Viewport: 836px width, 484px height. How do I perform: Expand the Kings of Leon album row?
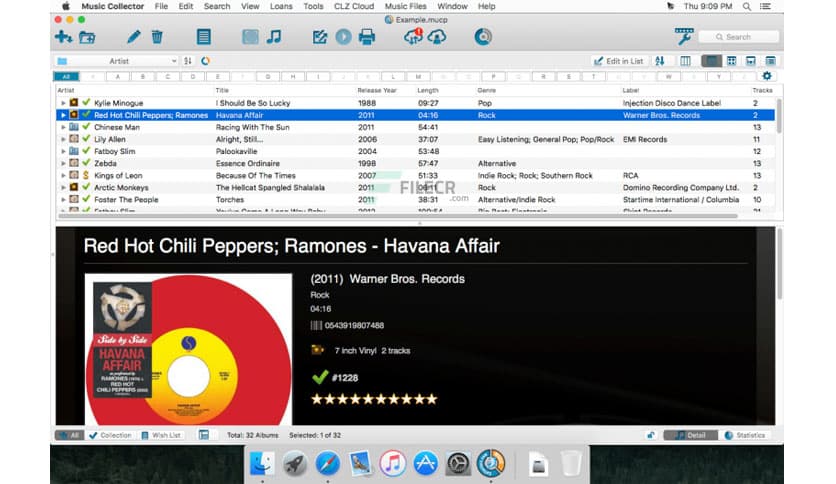click(x=63, y=175)
